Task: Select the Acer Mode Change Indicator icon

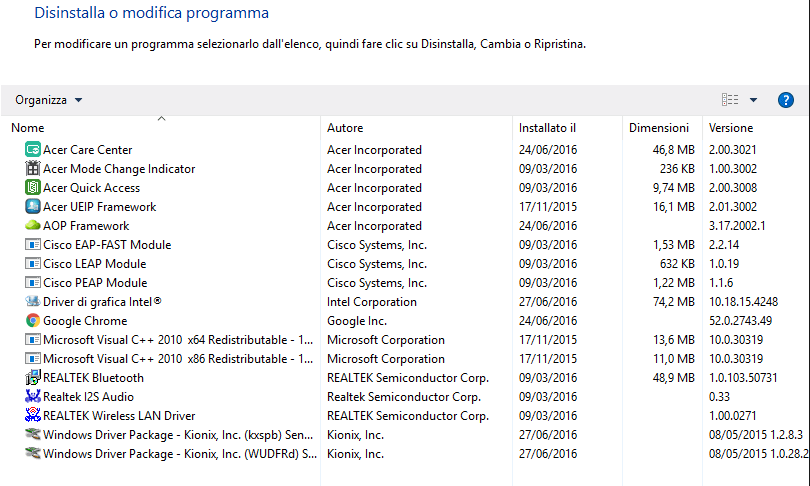Action: click(32, 169)
